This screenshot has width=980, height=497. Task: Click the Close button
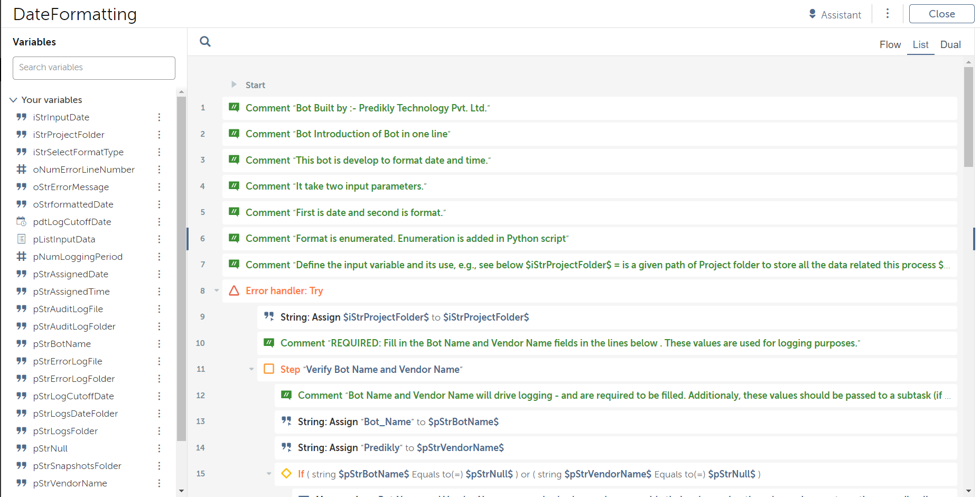[941, 14]
